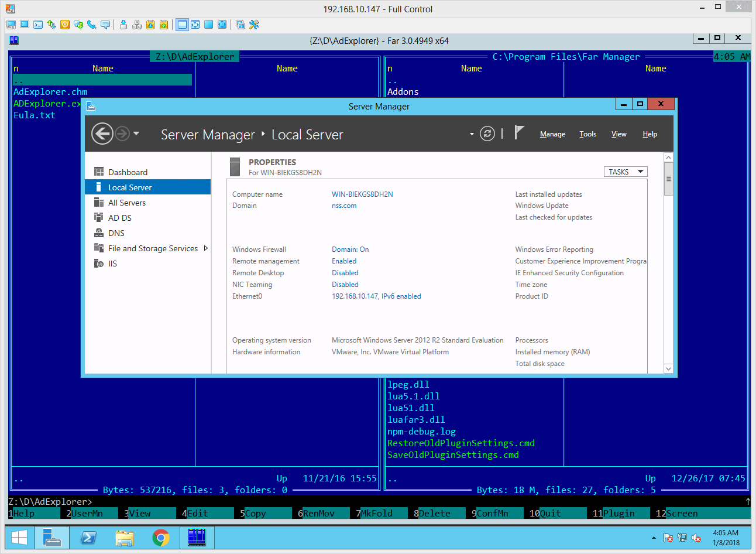Launch Chrome from the remote taskbar
This screenshot has height=554, width=756.
click(160, 538)
